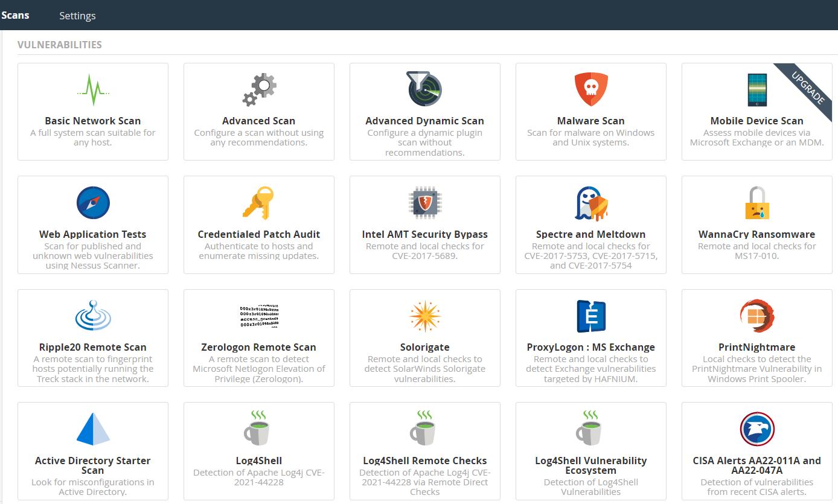
Task: Click the Mobile Device Scan description text
Action: point(757,138)
